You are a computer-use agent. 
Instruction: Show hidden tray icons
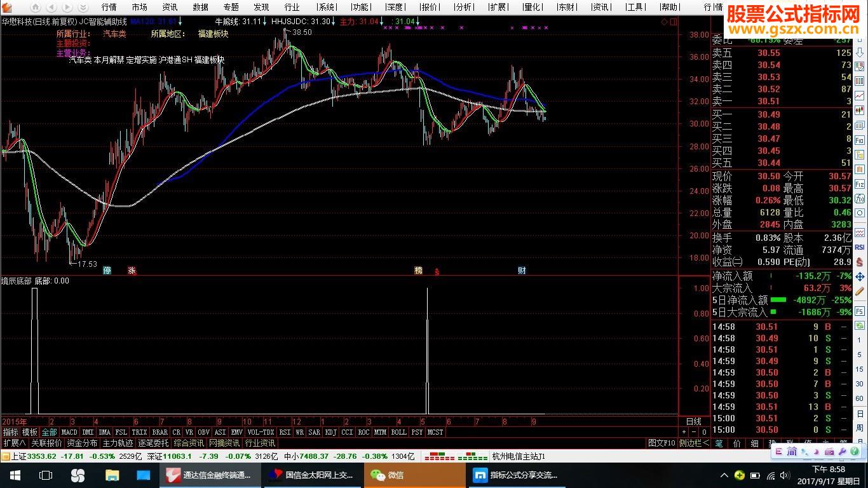[x=724, y=475]
